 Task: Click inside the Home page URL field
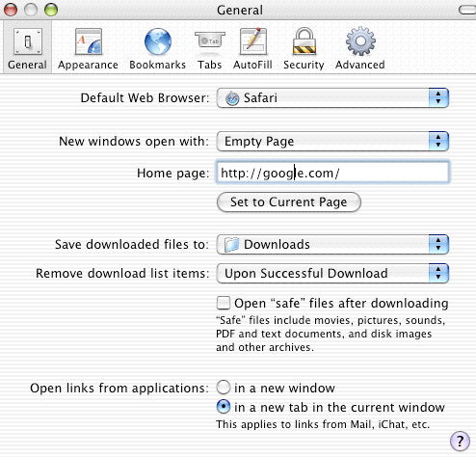[332, 173]
